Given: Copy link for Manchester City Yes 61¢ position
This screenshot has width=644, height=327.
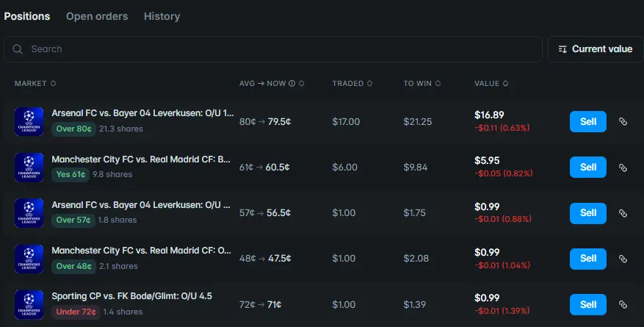Looking at the screenshot, I should pyautogui.click(x=623, y=168).
